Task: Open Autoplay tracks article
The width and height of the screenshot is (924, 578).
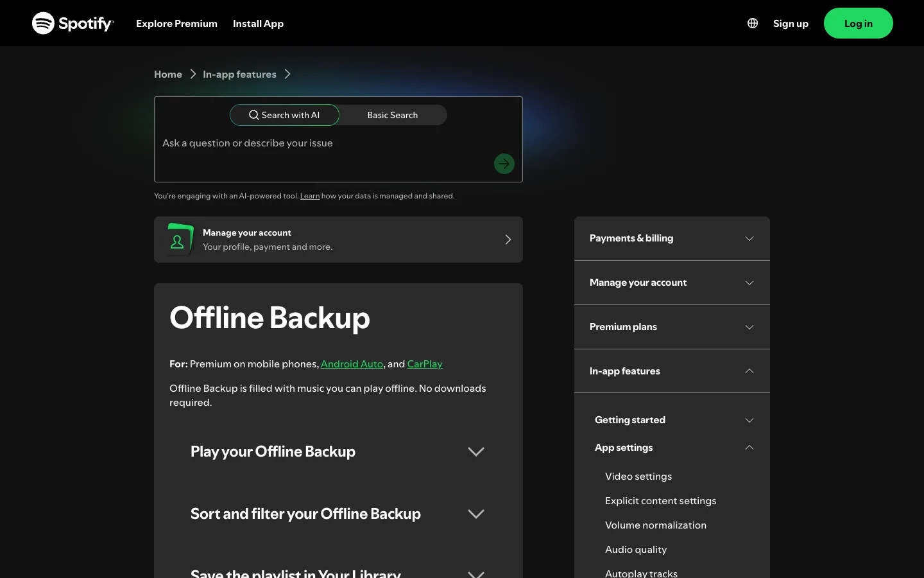Action: (641, 573)
